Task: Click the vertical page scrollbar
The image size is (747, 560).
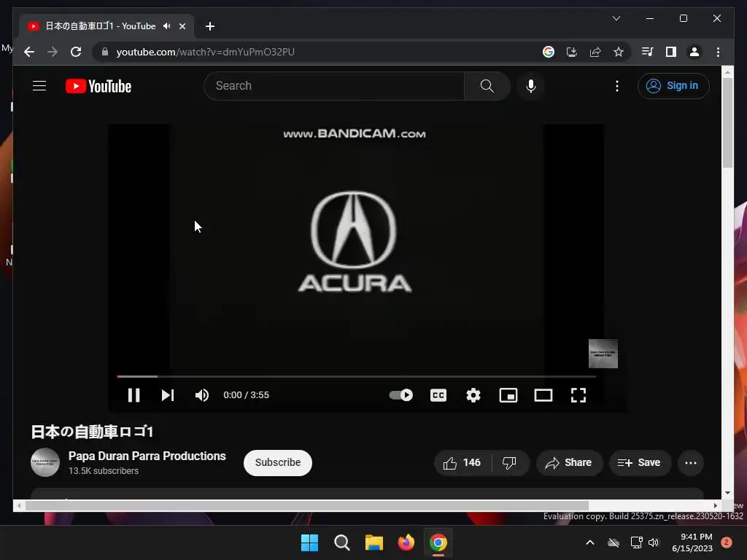Action: pos(727,122)
